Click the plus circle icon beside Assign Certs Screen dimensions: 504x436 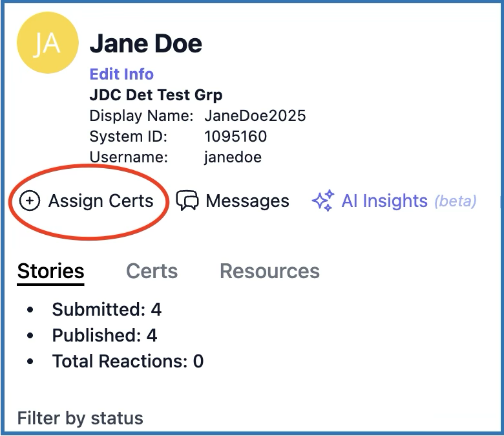29,201
